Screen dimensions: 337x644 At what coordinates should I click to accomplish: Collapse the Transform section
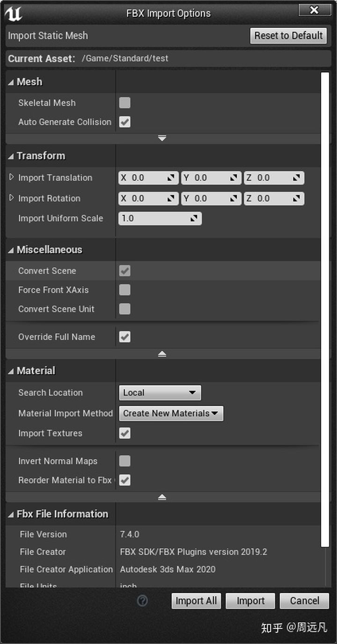[x=11, y=156]
